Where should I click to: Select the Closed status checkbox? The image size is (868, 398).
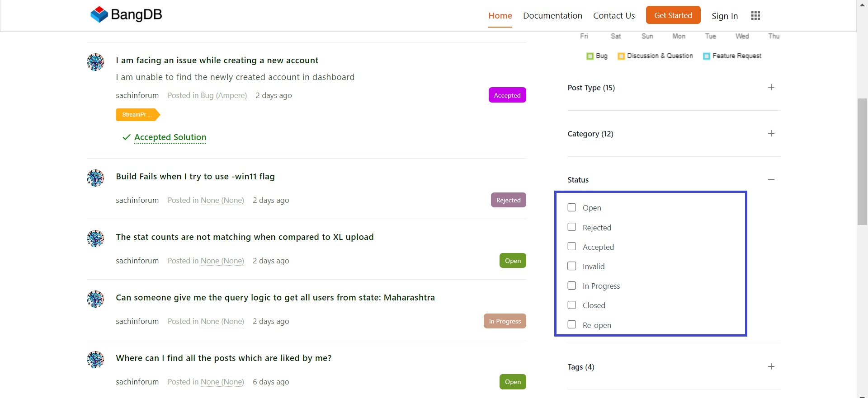(572, 305)
